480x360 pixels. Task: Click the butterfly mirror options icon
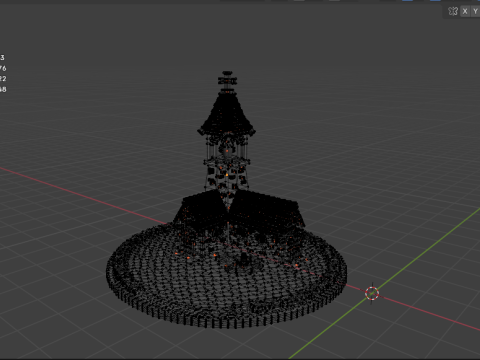point(452,11)
